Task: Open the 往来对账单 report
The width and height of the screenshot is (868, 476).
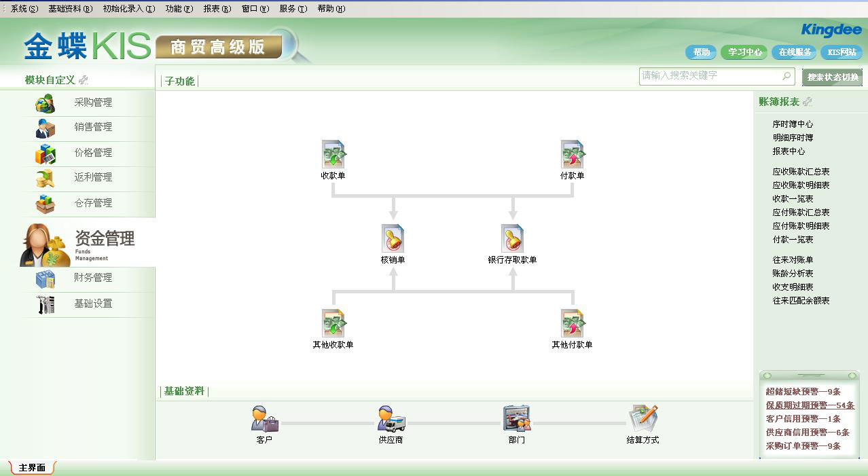Action: pyautogui.click(x=793, y=260)
